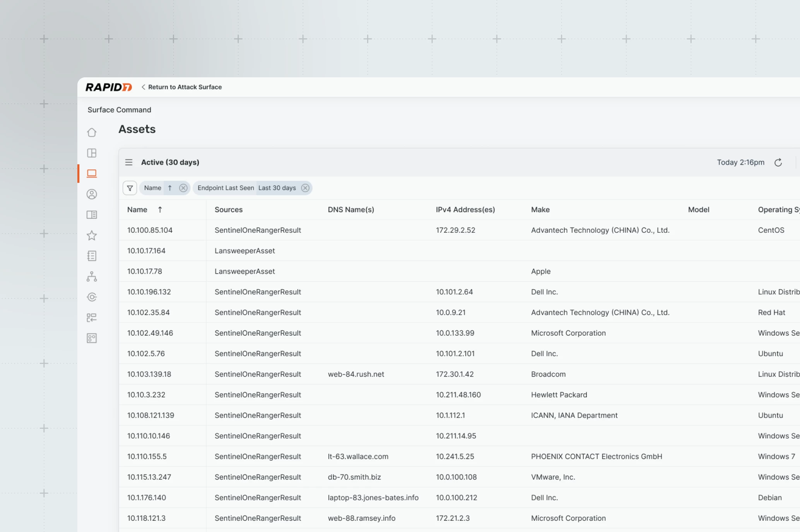Open the reading panel icon in sidebar

point(92,215)
